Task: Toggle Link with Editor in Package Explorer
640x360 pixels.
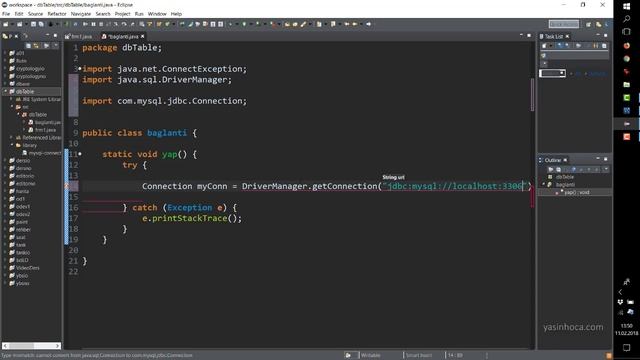Action: 36,46
